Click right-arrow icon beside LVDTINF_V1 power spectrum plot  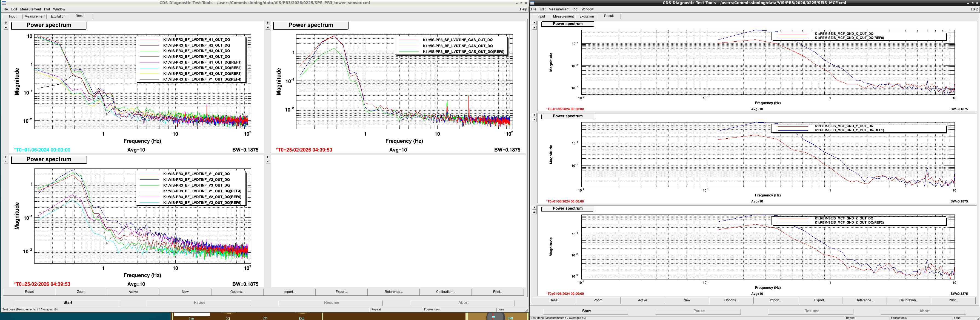[x=6, y=157]
